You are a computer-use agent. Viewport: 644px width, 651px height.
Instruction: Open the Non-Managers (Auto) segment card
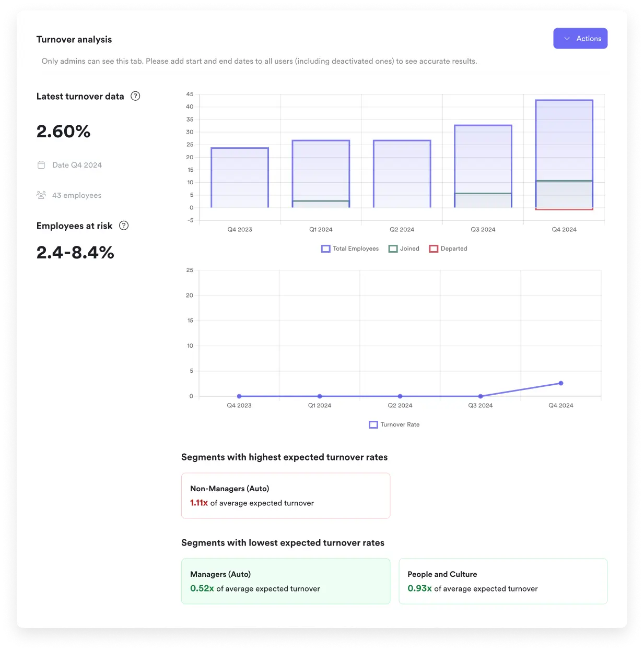[286, 495]
